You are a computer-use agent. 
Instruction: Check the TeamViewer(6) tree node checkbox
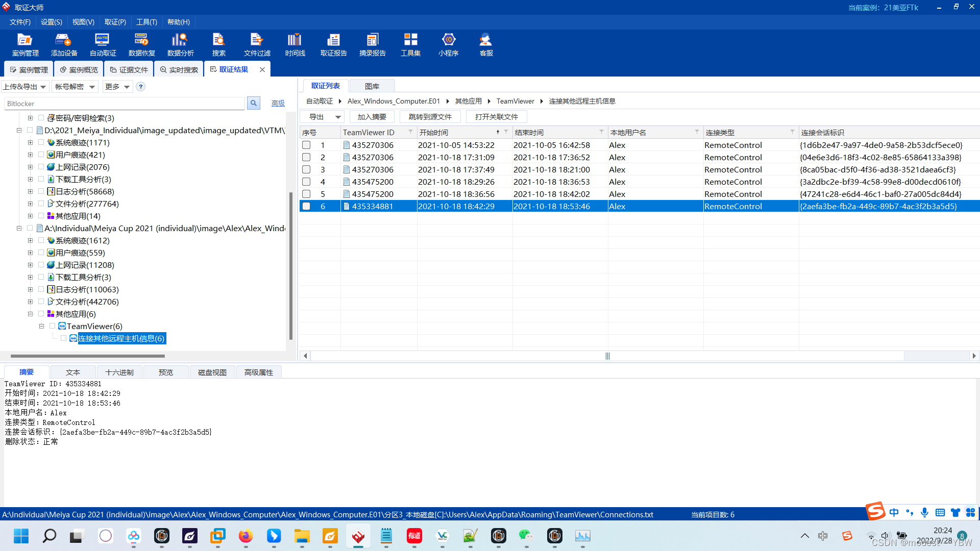coord(52,326)
